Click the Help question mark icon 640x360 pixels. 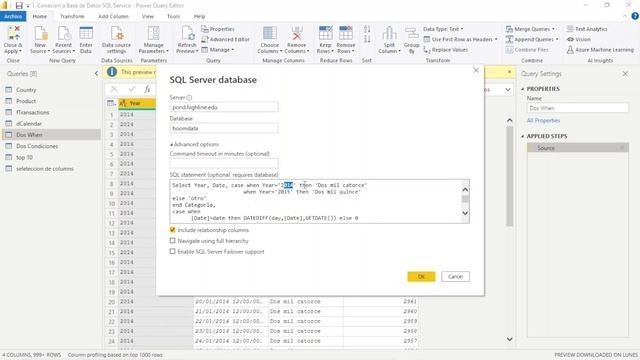[635, 16]
